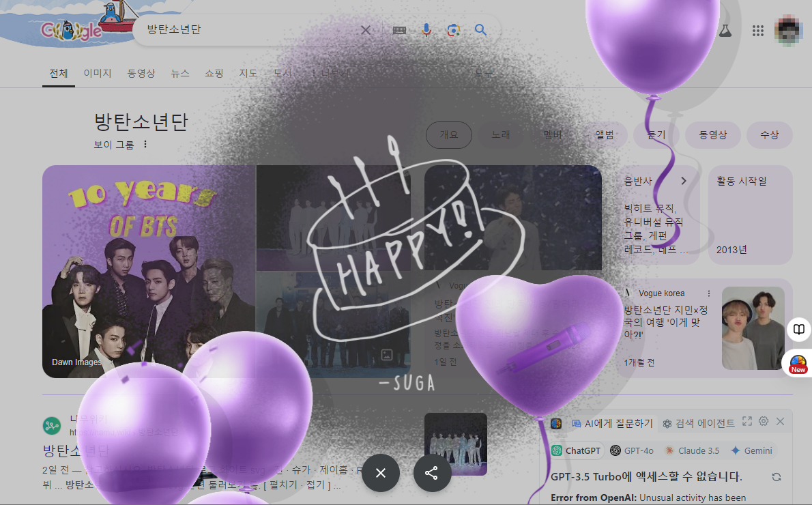Viewport: 812px width, 505px height.
Task: Open the Jimin and Jungkook thumbnail photo
Action: 753,328
